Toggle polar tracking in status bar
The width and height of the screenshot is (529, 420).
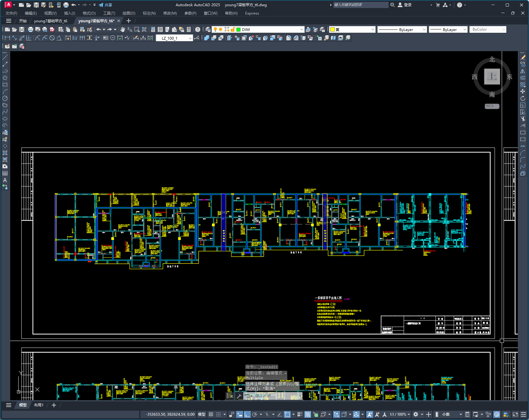tap(255, 414)
